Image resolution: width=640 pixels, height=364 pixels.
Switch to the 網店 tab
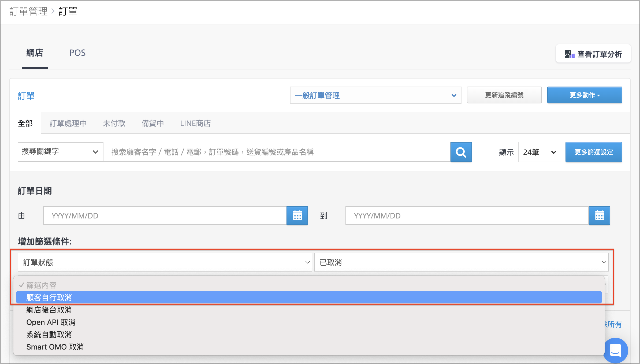tap(35, 53)
